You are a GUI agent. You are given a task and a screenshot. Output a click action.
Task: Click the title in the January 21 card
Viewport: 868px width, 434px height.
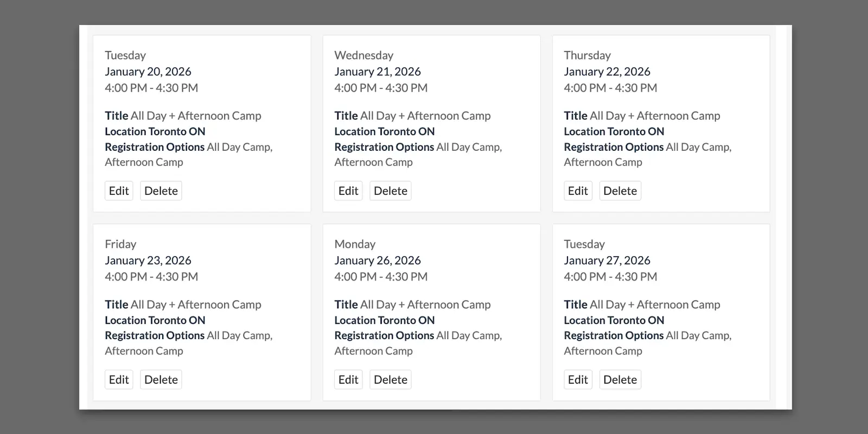coord(412,116)
